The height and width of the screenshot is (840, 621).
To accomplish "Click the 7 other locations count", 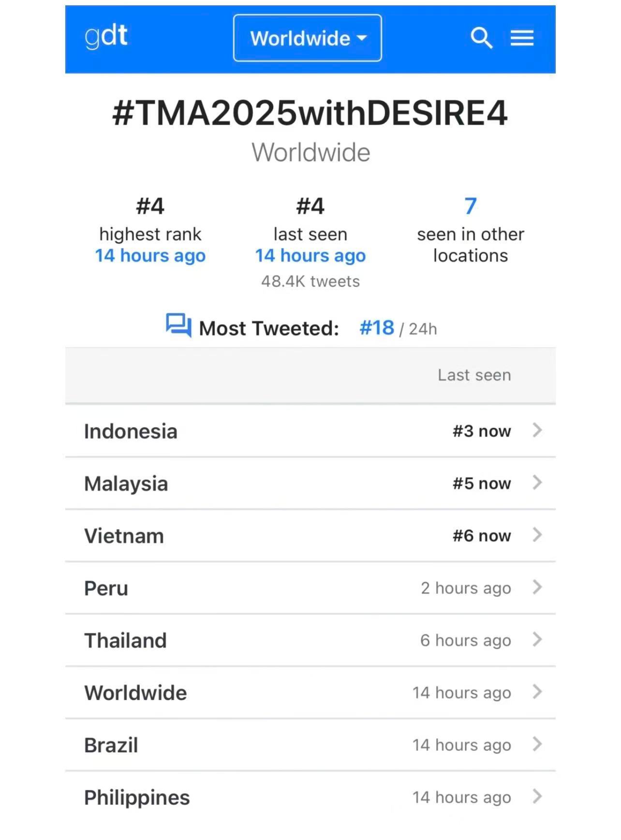I will [x=471, y=206].
